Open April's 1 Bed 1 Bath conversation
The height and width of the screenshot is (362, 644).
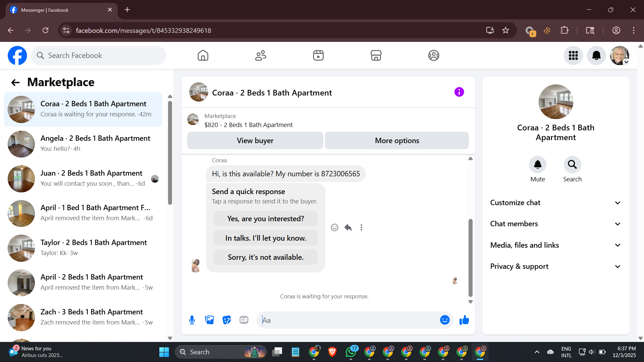pos(83,214)
